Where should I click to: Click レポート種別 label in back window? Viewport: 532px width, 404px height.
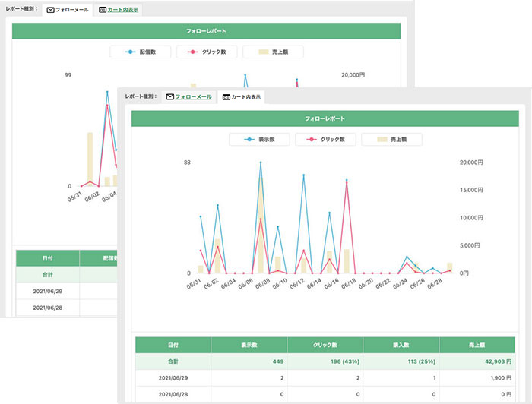[x=21, y=9]
